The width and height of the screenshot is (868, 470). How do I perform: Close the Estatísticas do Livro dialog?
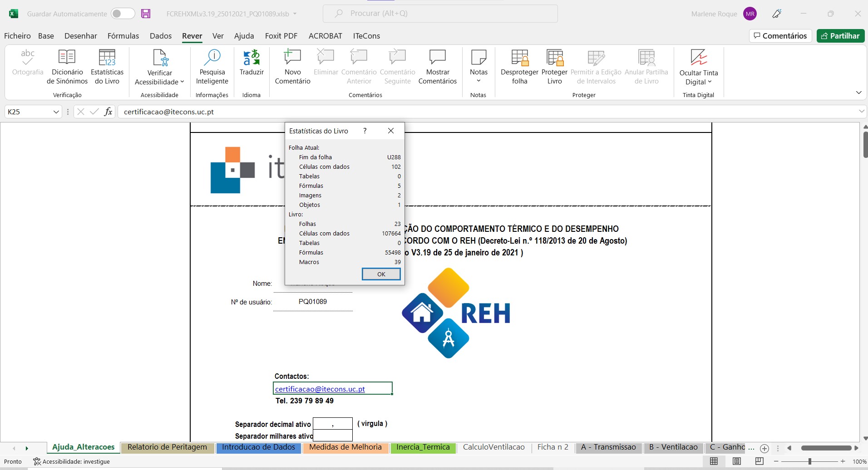click(x=391, y=131)
